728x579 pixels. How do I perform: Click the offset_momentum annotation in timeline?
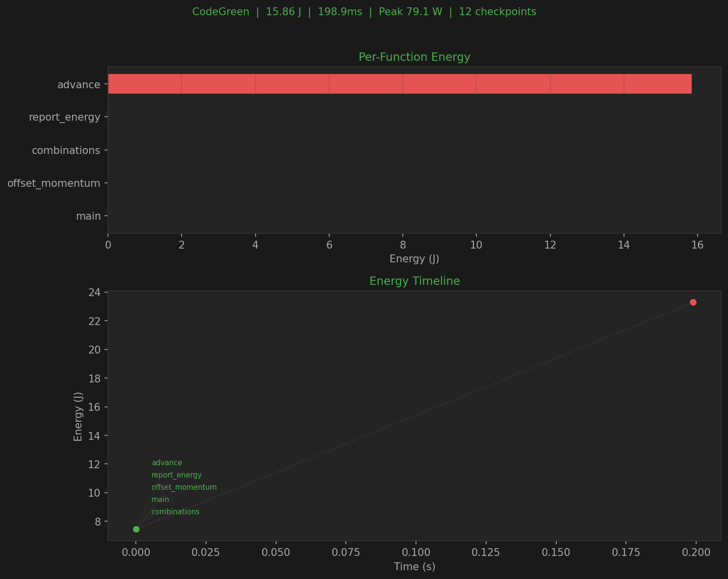tap(184, 487)
